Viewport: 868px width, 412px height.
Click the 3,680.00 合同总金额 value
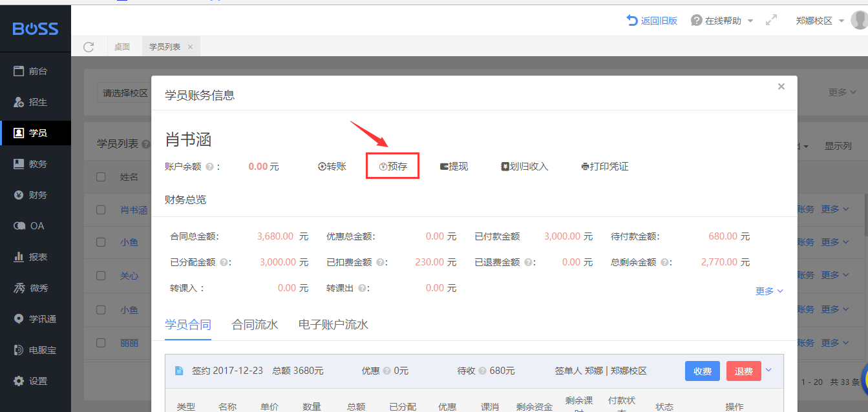pos(275,236)
